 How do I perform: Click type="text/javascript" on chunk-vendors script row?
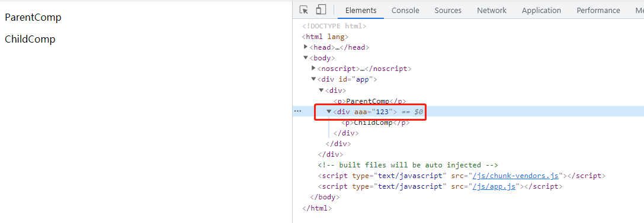point(399,176)
